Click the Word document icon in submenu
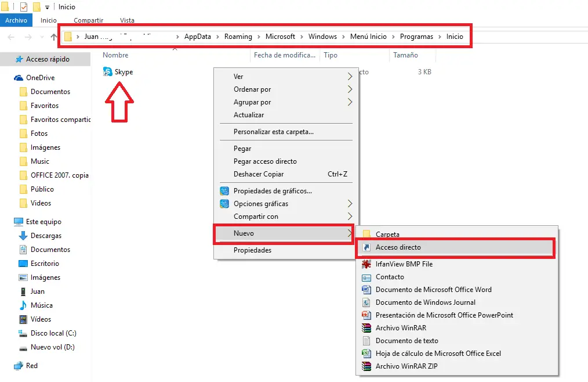Viewport: 588px width, 382px height. [366, 290]
